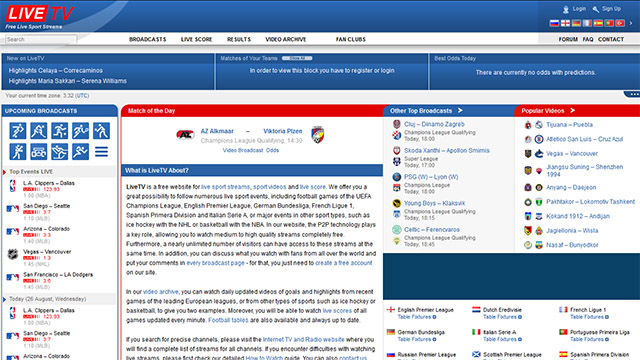Open Arizona – Colorado under Top Events LIVE
This screenshot has width=640, height=360.
(47, 229)
